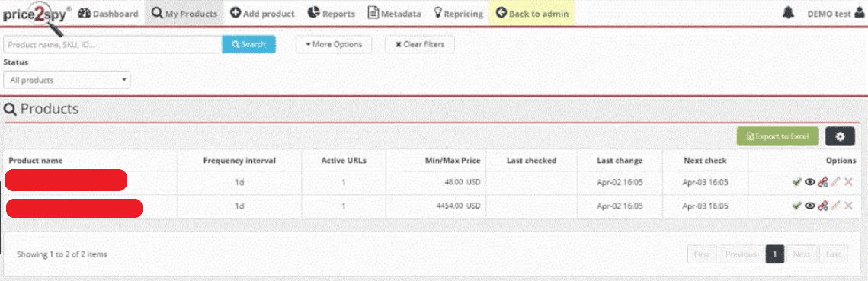The width and height of the screenshot is (868, 281).
Task: Expand the More Options dropdown
Action: tap(334, 44)
